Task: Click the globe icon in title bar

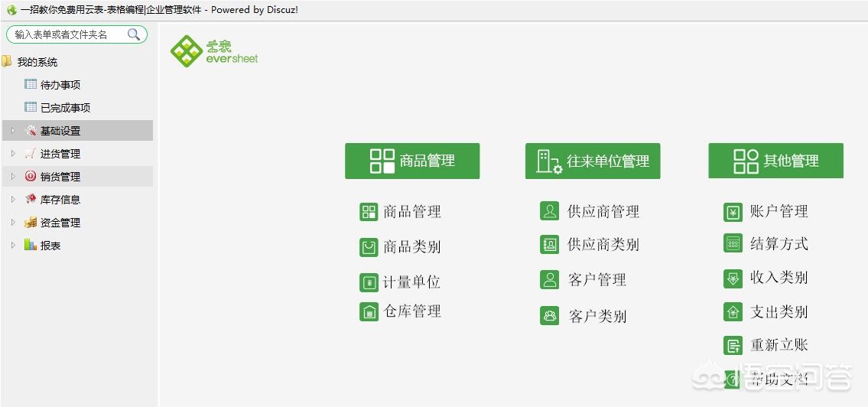Action: [11, 9]
